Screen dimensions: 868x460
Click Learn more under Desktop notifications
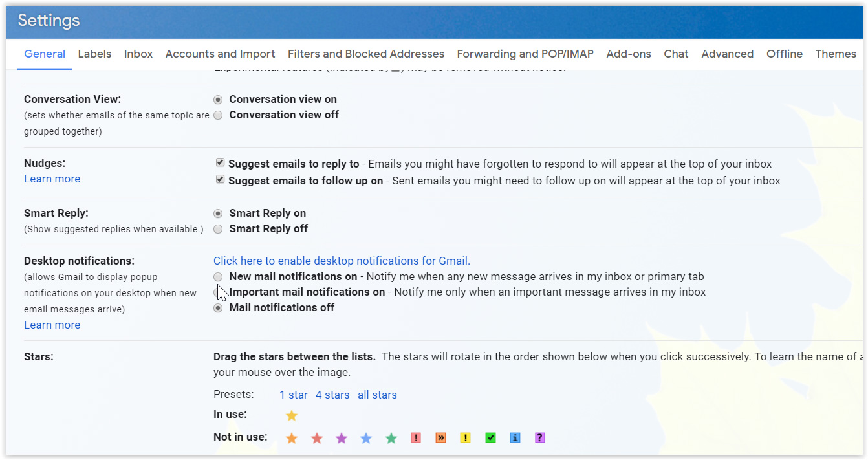click(52, 325)
